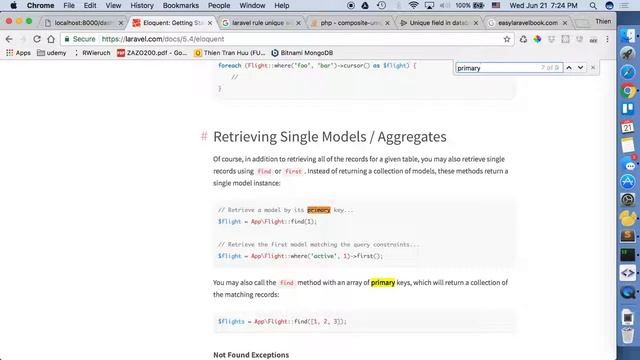Open App Store from the Dock
Screen dimensions: 640x360
point(628,182)
